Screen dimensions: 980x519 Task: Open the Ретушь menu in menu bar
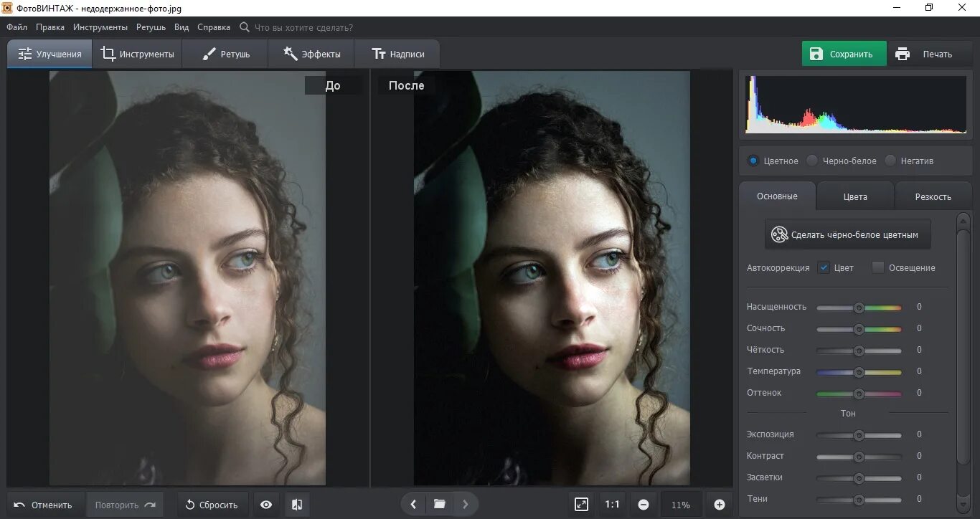point(151,27)
